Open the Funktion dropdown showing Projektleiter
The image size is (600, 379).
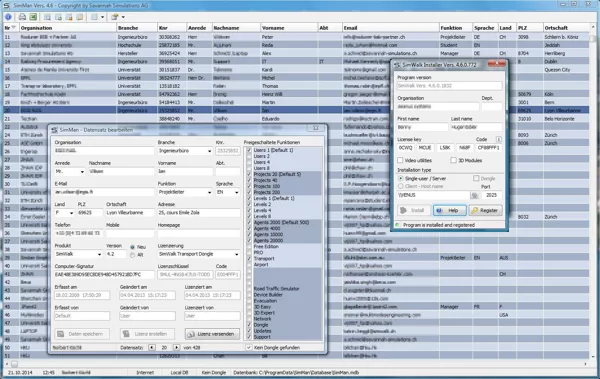pyautogui.click(x=209, y=193)
